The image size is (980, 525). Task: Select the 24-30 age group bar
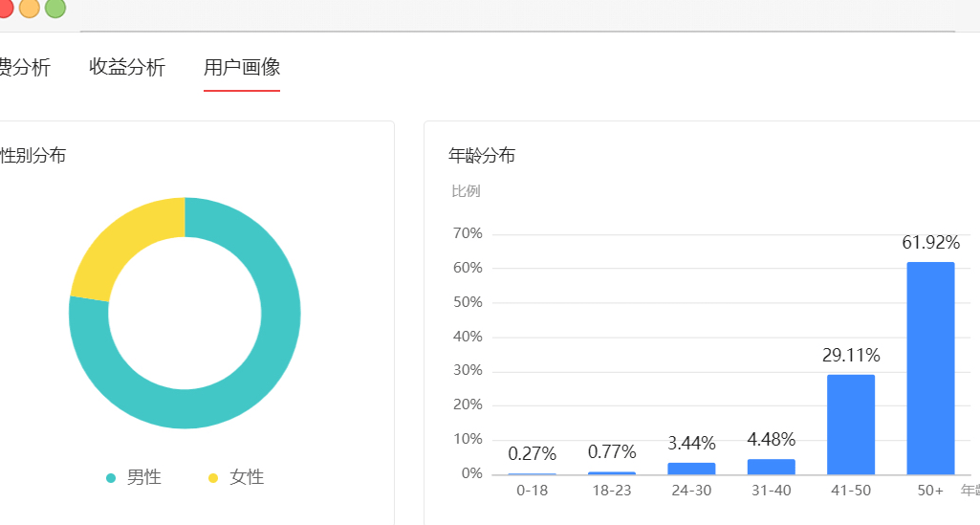click(691, 469)
